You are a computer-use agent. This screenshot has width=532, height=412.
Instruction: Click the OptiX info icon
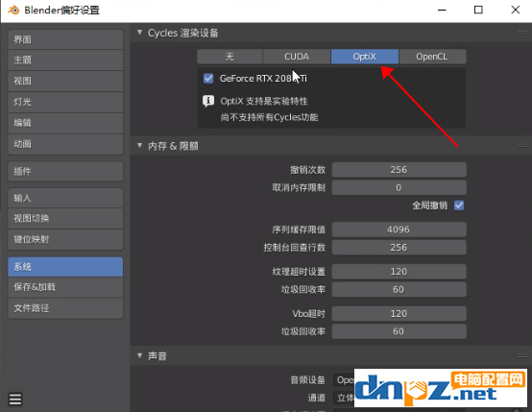[x=208, y=101]
